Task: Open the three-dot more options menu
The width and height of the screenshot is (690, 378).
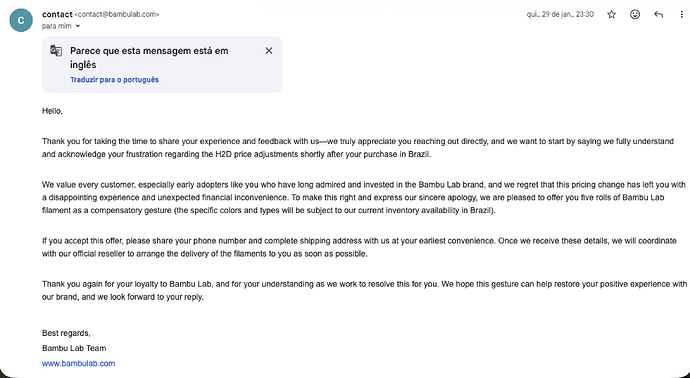Action: click(x=681, y=15)
